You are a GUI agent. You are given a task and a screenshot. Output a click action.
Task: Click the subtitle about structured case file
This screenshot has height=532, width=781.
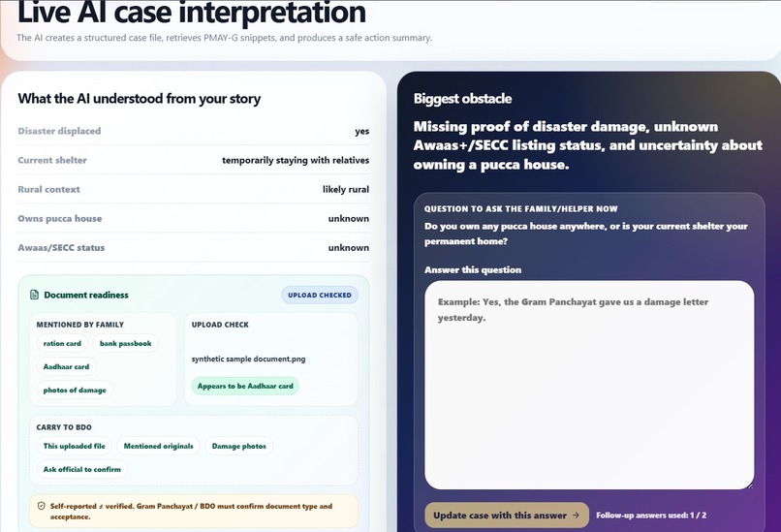pyautogui.click(x=224, y=38)
